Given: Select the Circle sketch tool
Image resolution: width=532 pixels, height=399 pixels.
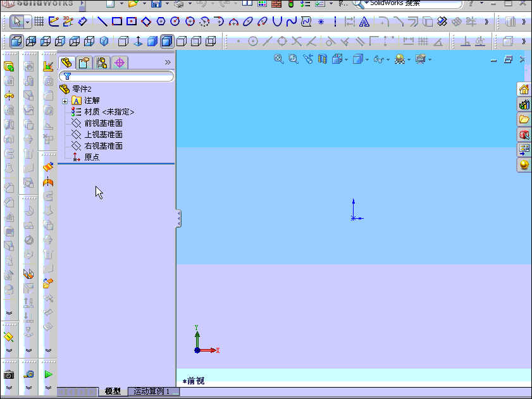Looking at the screenshot, I should click(x=175, y=21).
